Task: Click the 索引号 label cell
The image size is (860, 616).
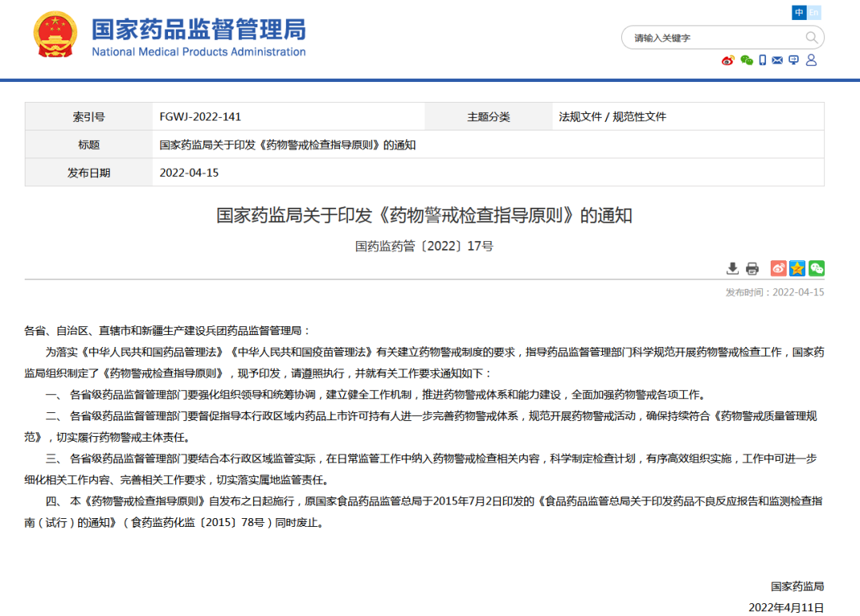Action: [89, 117]
